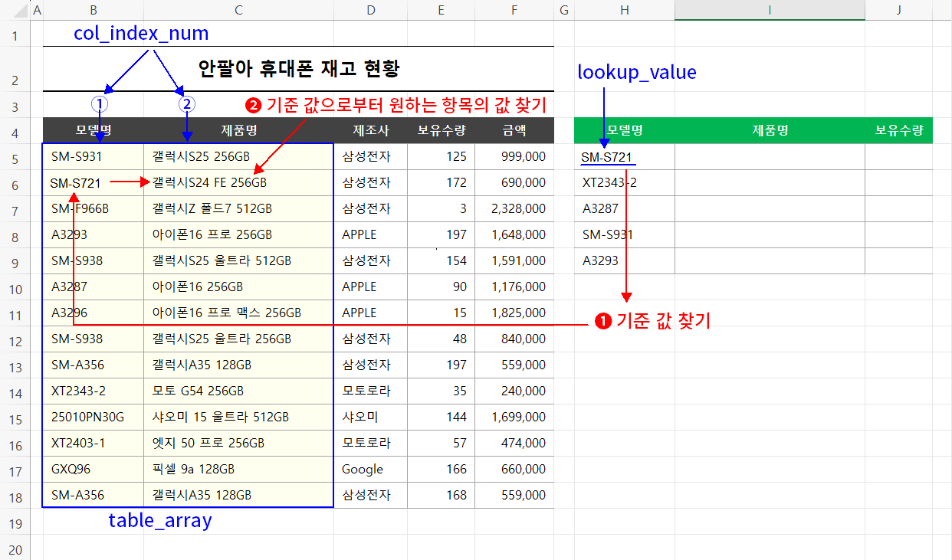This screenshot has height=560, width=952.
Task: Click cell 25010PN30G
Action: coord(94,418)
